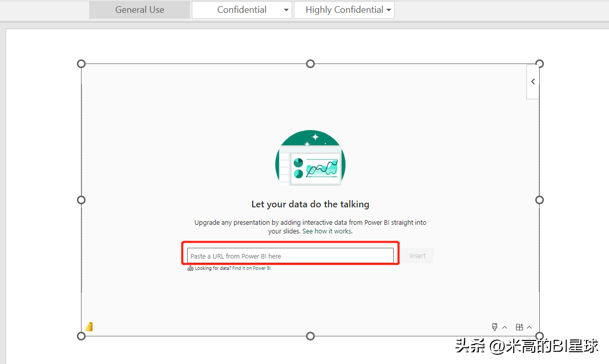This screenshot has width=609, height=364.
Task: Open the Confidential label dropdown
Action: pyautogui.click(x=286, y=10)
